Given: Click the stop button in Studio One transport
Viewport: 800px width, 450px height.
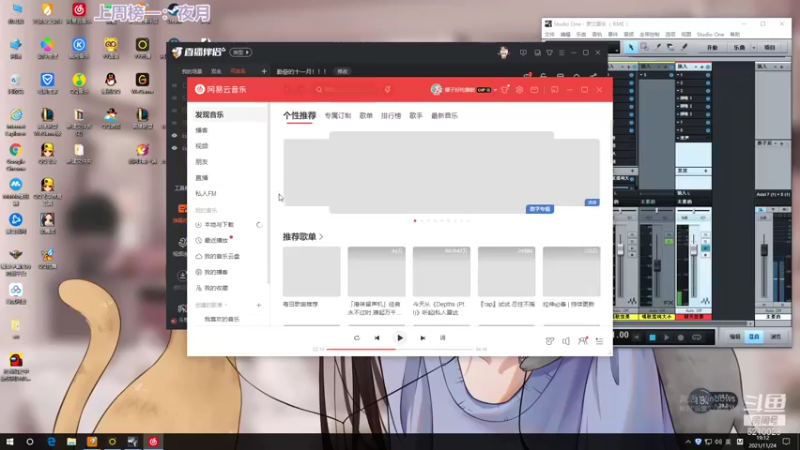Looking at the screenshot, I should pos(652,337).
